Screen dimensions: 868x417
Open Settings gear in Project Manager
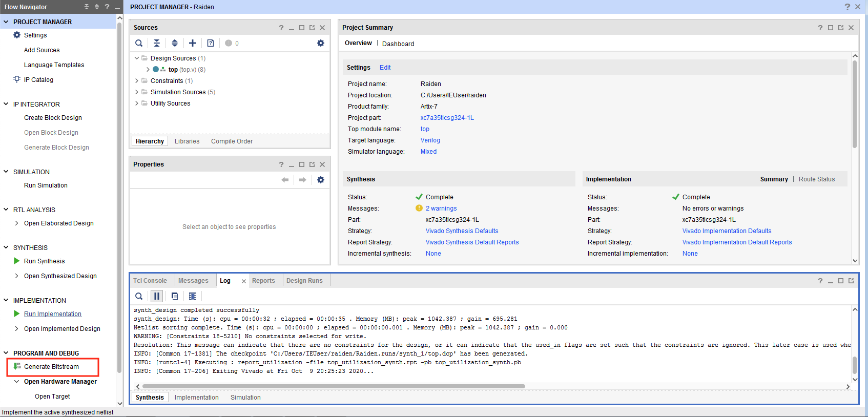(x=17, y=35)
